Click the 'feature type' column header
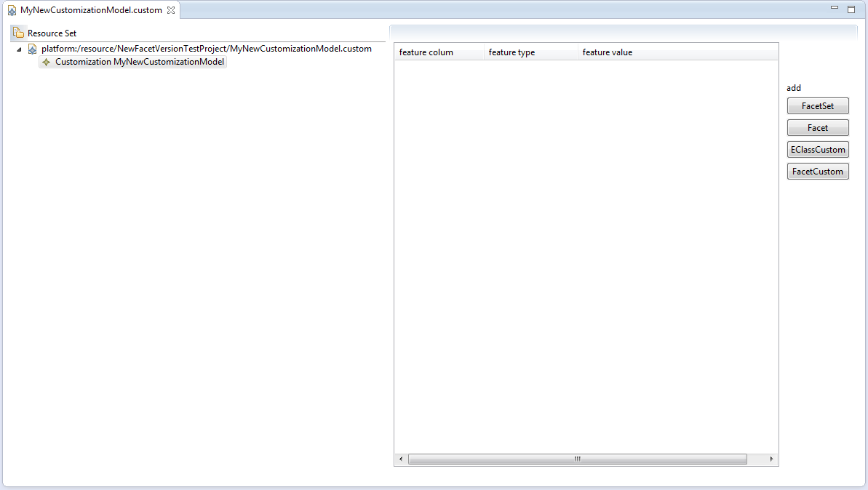 click(x=531, y=52)
